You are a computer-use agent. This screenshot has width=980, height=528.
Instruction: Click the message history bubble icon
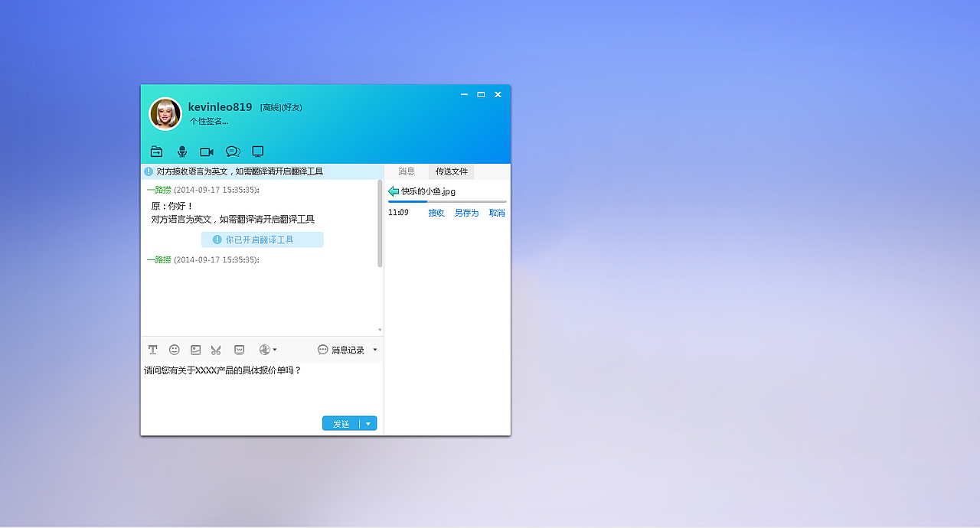(322, 349)
